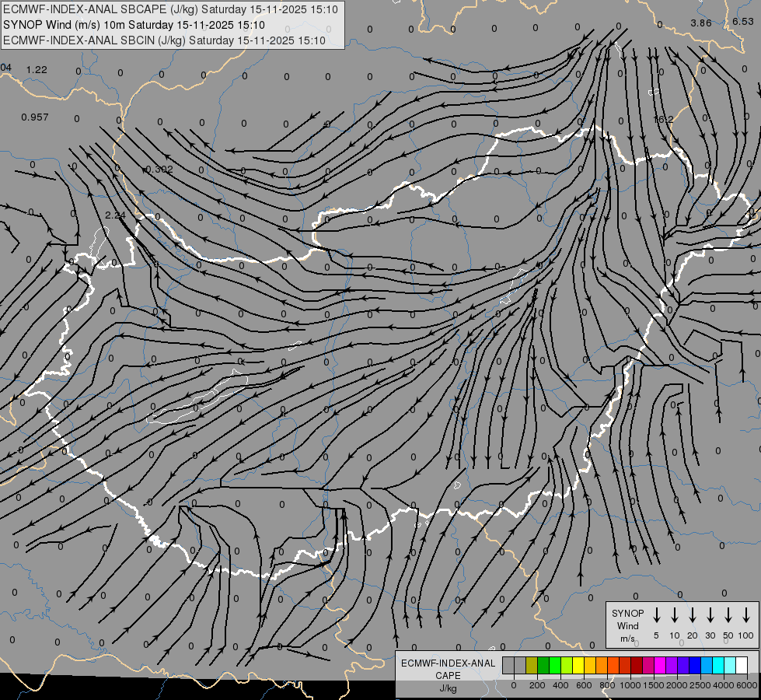Click the 1500 tick label on CAPE scale
761x700 pixels.
point(654,685)
